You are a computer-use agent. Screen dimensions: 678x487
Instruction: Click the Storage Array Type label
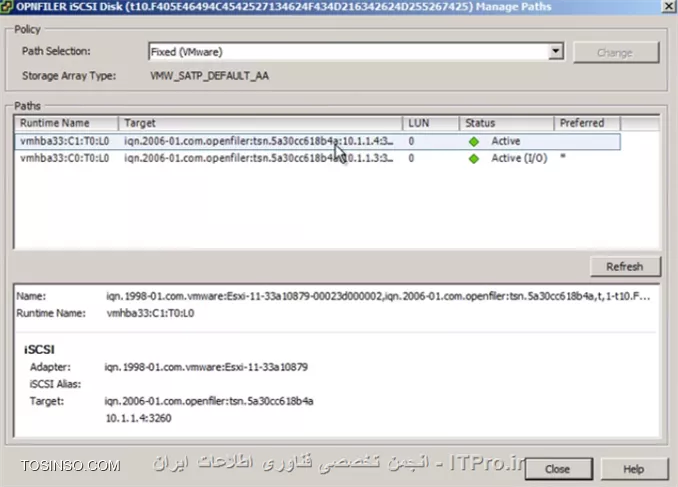(x=69, y=76)
